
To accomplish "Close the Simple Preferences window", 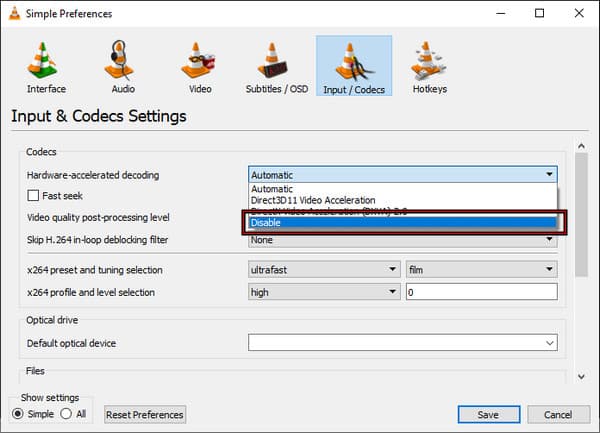I will coord(579,13).
